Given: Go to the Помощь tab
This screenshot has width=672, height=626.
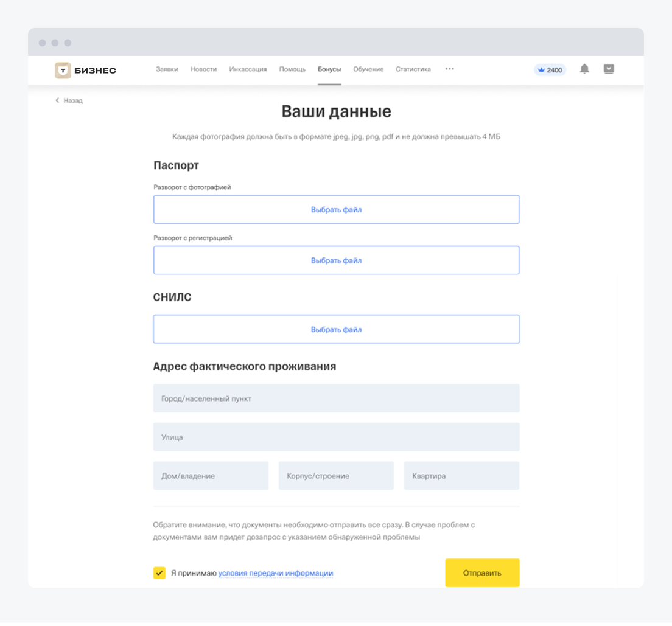Looking at the screenshot, I should point(292,69).
